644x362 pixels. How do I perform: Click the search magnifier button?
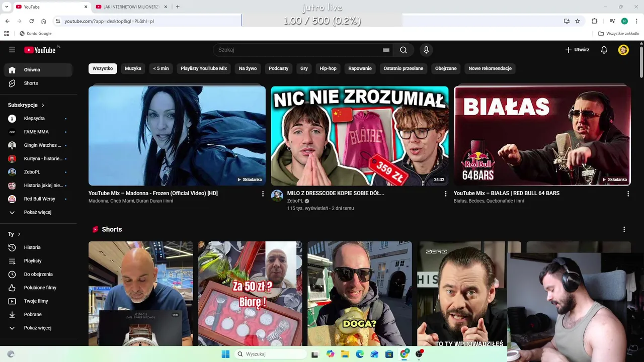coord(404,50)
